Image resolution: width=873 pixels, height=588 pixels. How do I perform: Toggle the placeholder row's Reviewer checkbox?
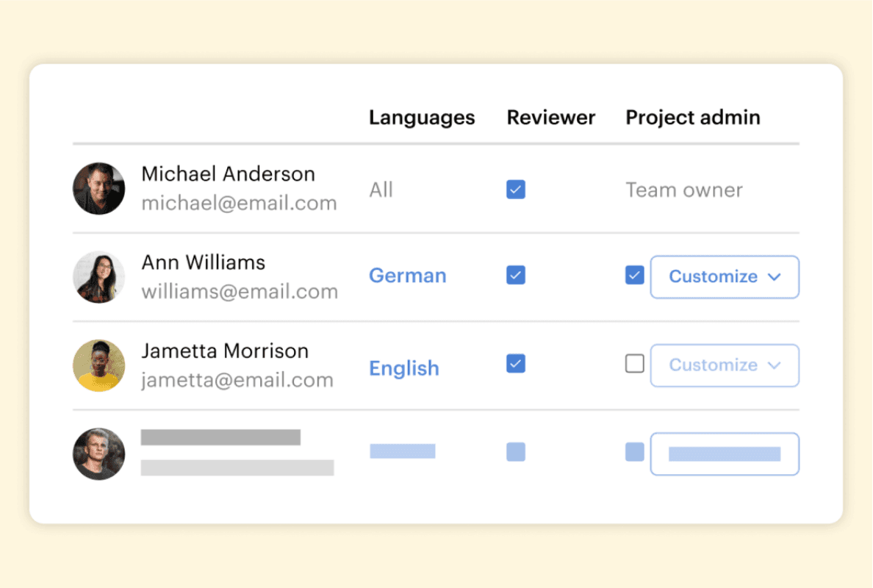tap(516, 452)
